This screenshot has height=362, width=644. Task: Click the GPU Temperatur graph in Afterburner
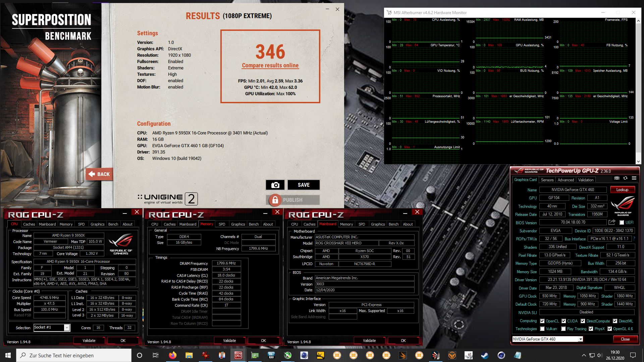425,57
